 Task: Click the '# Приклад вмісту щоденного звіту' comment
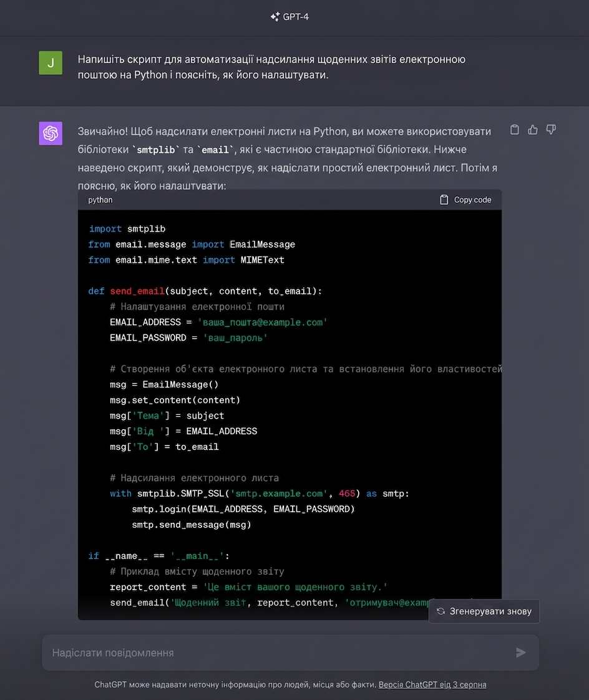[x=197, y=571]
